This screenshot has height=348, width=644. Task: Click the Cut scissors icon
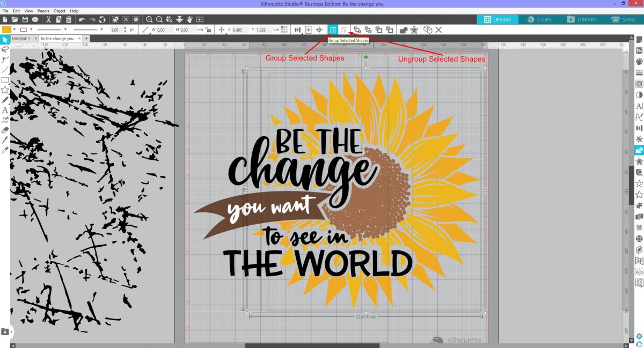point(48,20)
